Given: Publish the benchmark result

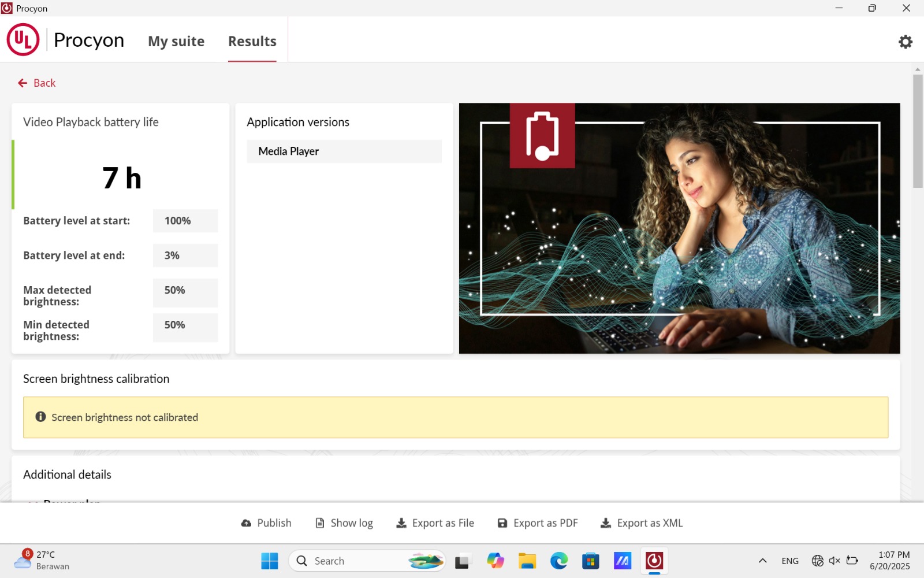Looking at the screenshot, I should (266, 523).
